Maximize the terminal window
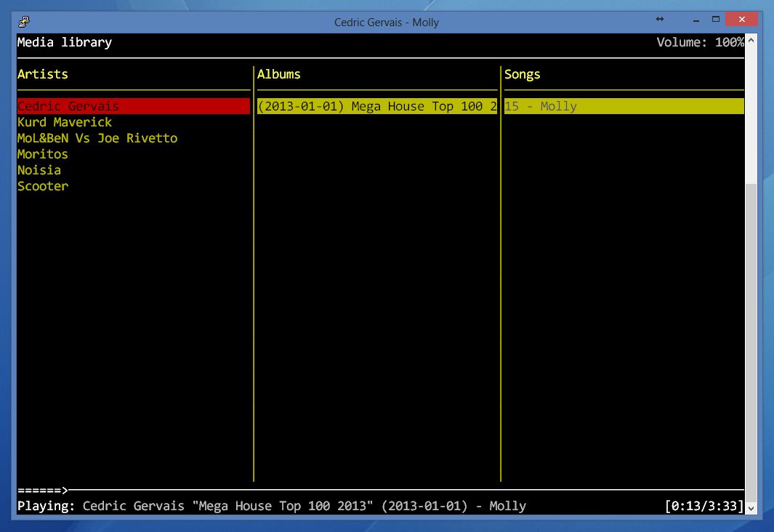 pyautogui.click(x=716, y=19)
